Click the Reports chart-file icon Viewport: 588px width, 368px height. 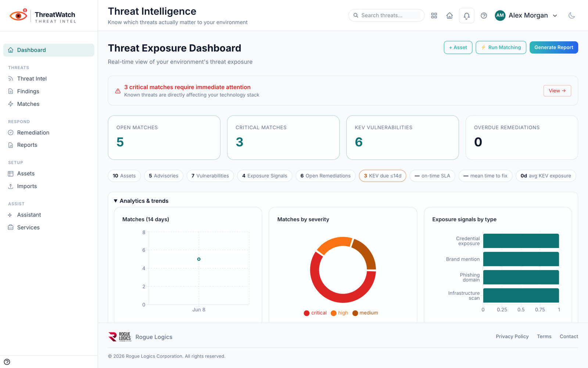pos(11,145)
